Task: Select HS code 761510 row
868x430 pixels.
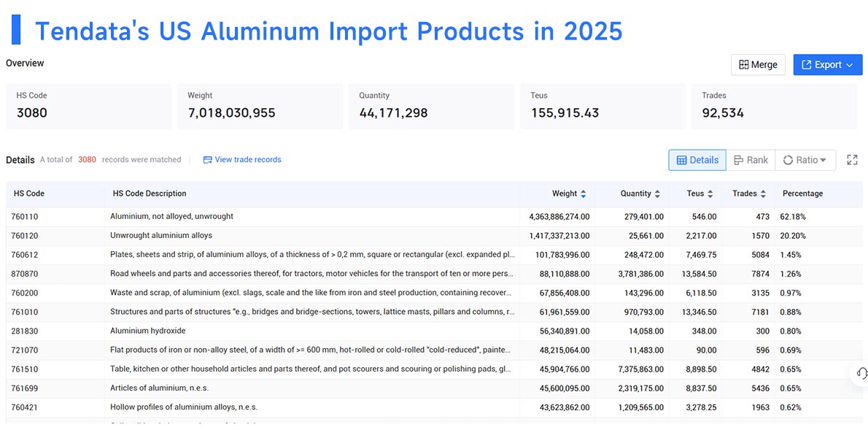Action: click(x=434, y=369)
